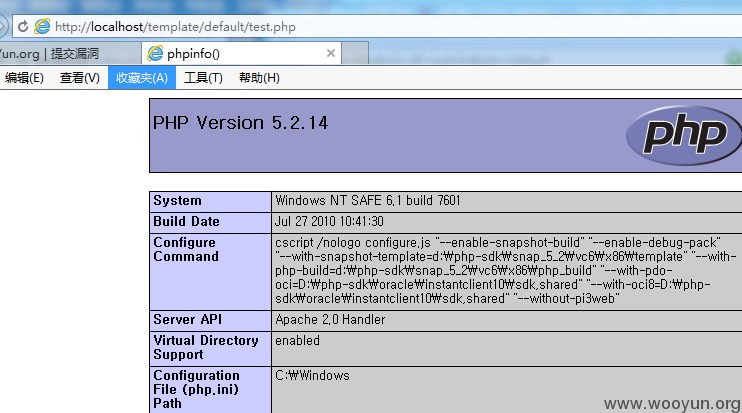Click the Server API label
The height and width of the screenshot is (413, 742).
tap(187, 319)
